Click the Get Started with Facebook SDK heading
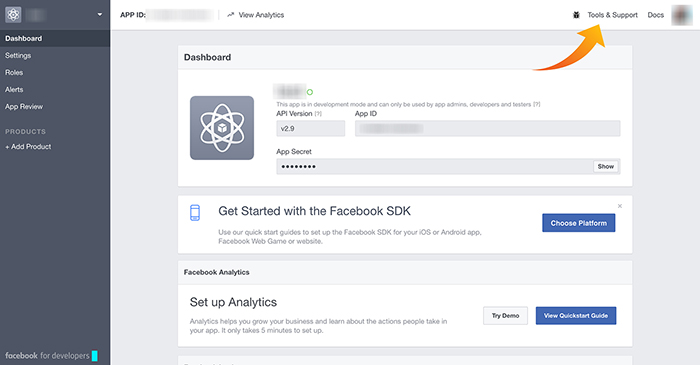 [314, 211]
